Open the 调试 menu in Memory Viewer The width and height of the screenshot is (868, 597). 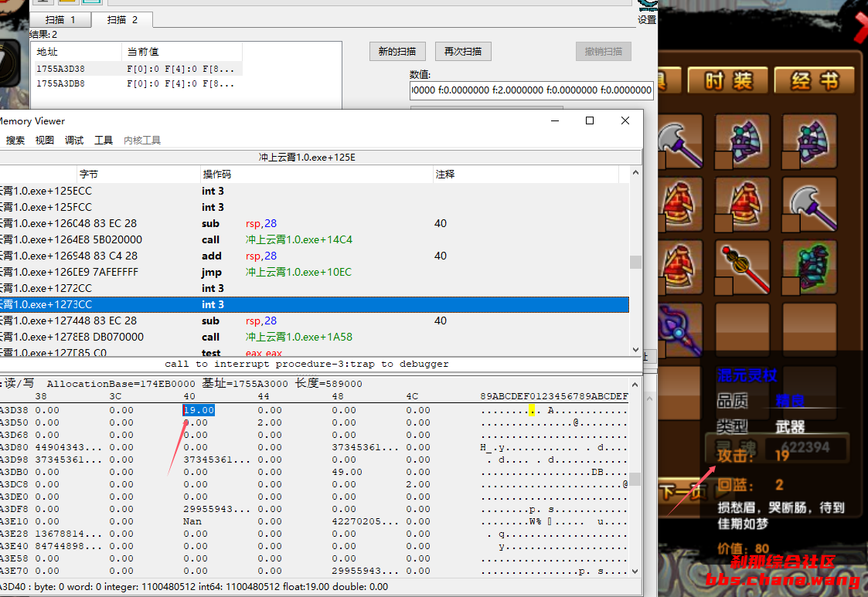pos(74,141)
